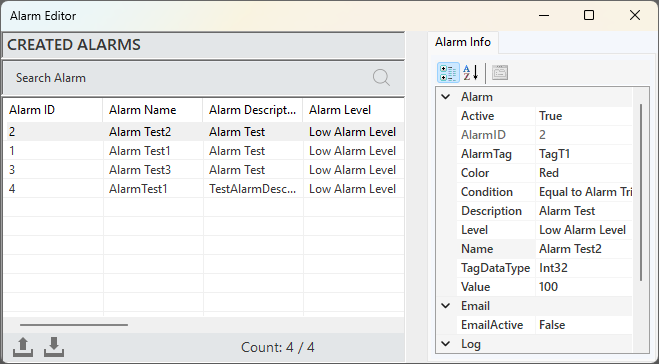Select the Alarm Info tab
Viewport: 659px width, 364px height.
(463, 42)
